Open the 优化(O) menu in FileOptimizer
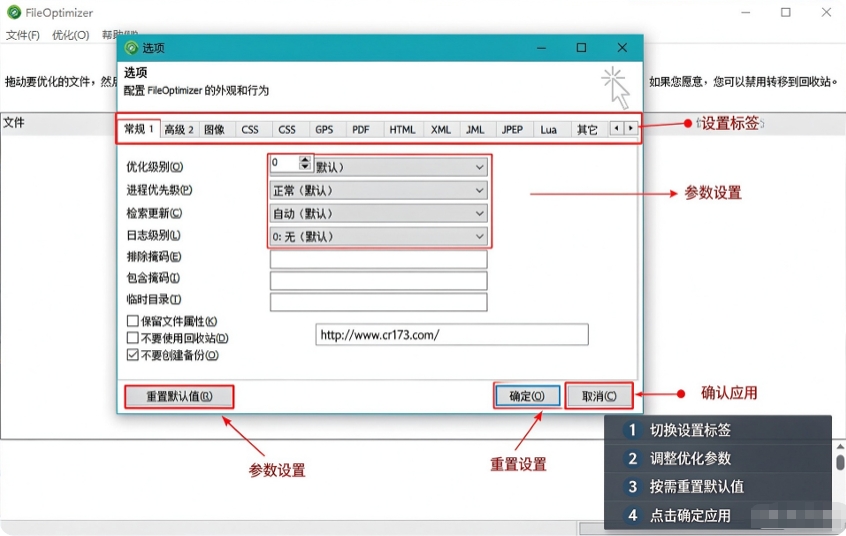The image size is (846, 536). (71, 35)
